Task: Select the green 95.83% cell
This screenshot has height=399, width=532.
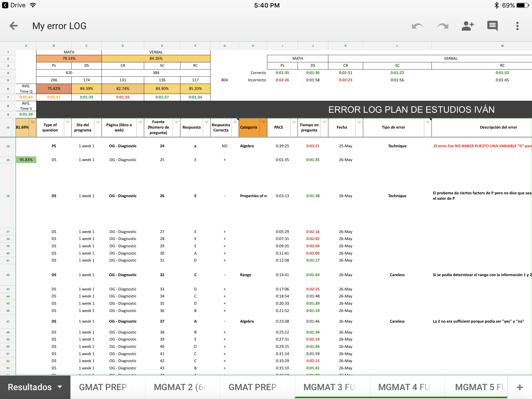Action: (x=26, y=160)
